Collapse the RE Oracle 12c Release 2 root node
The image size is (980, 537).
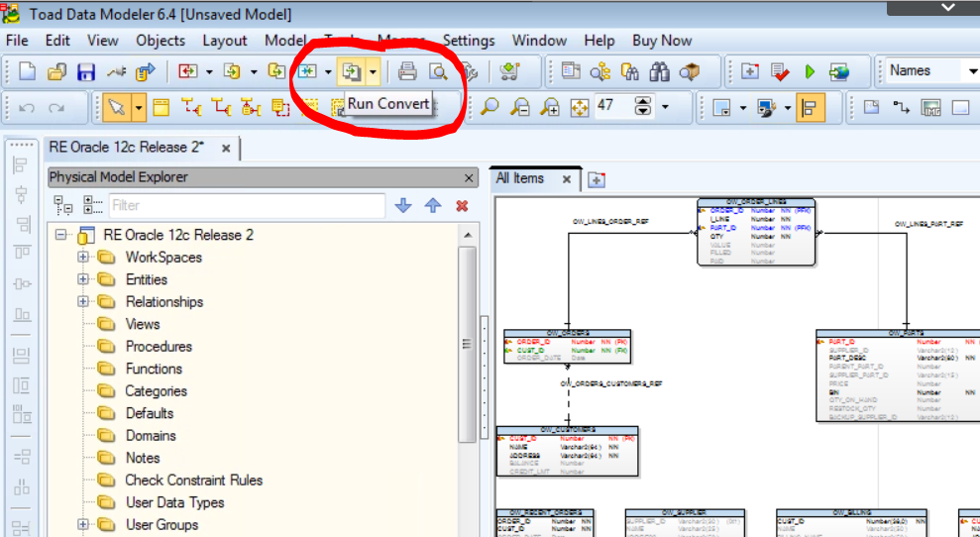[x=60, y=235]
